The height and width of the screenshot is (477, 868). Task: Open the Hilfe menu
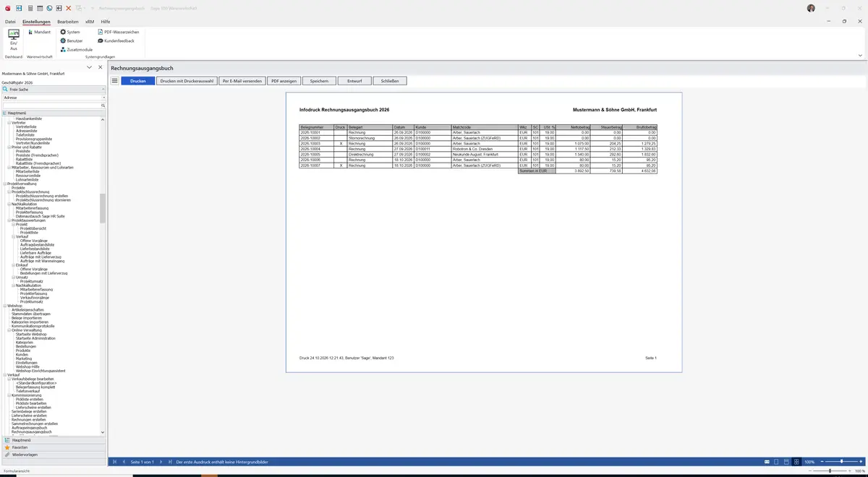[106, 22]
